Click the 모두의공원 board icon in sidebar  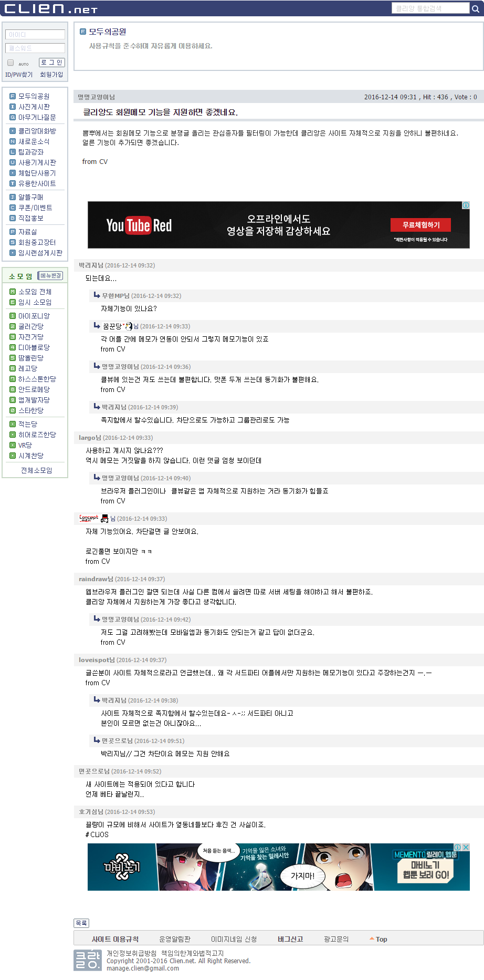click(x=13, y=96)
